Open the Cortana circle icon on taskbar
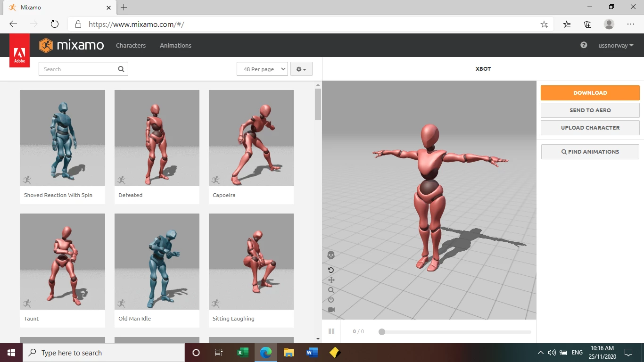This screenshot has width=644, height=362. click(x=196, y=353)
